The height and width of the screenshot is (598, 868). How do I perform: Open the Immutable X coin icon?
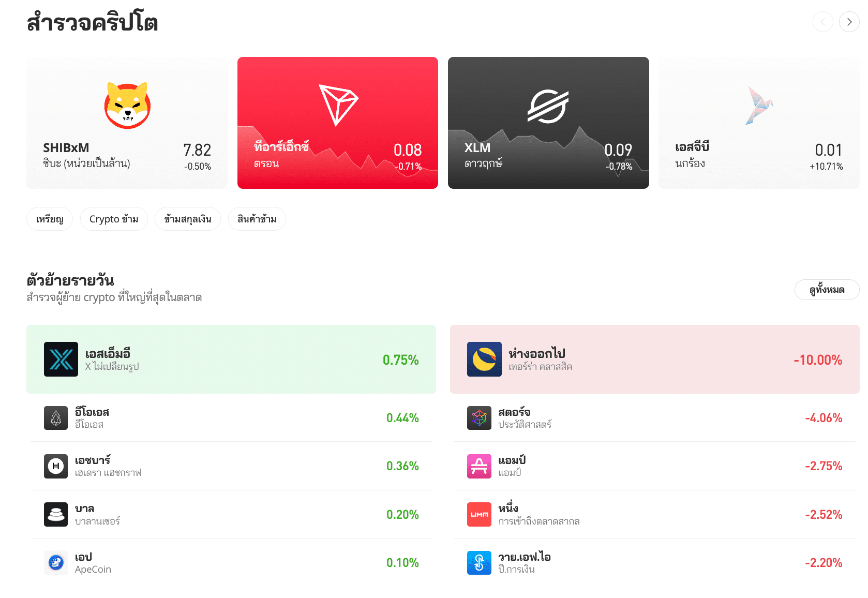61,359
